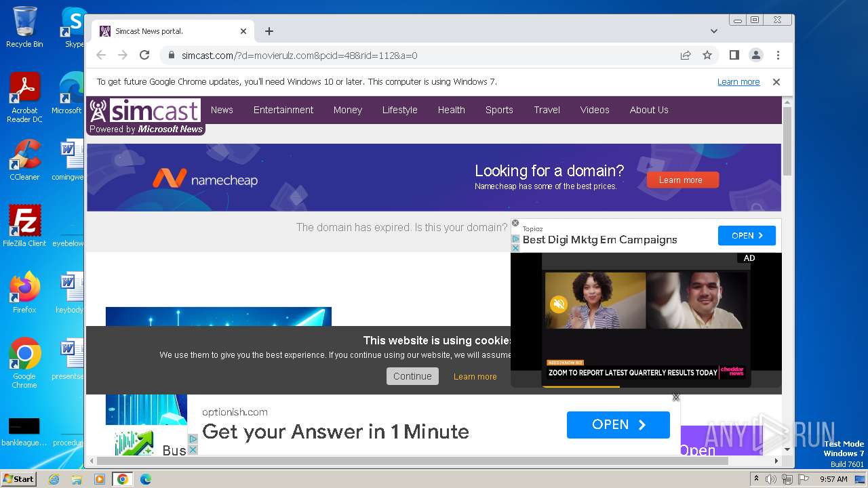
Task: Select the Google Chrome desktop icon
Action: 24,363
